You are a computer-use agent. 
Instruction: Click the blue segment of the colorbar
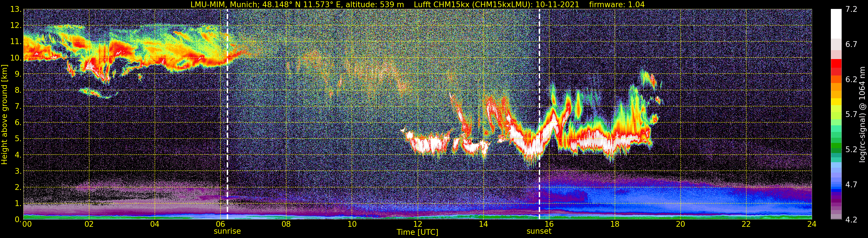point(836,190)
